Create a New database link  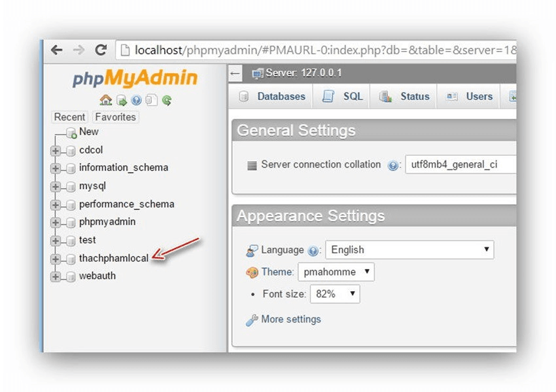click(x=89, y=132)
